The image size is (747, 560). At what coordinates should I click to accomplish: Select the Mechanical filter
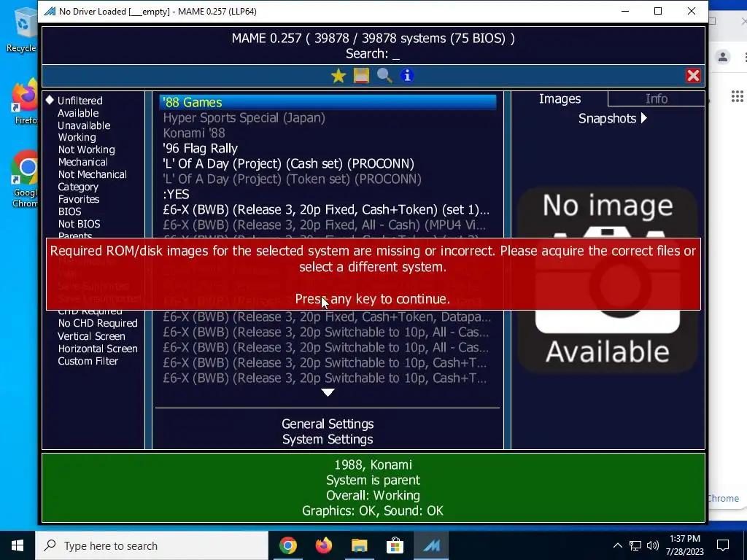point(83,162)
